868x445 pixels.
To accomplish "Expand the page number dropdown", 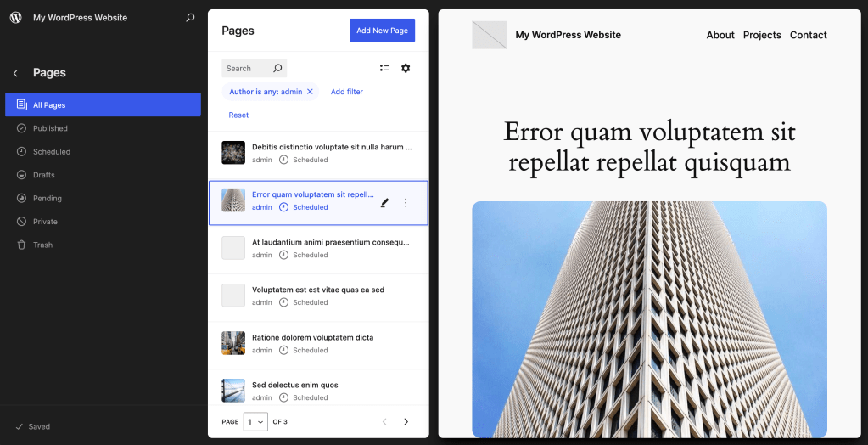I will (255, 421).
